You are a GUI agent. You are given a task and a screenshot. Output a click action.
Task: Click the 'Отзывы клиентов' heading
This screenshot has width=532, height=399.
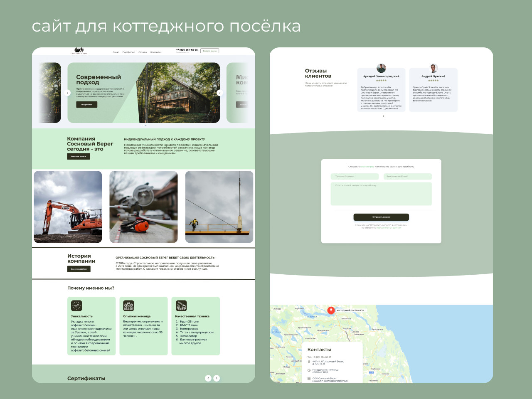[318, 73]
